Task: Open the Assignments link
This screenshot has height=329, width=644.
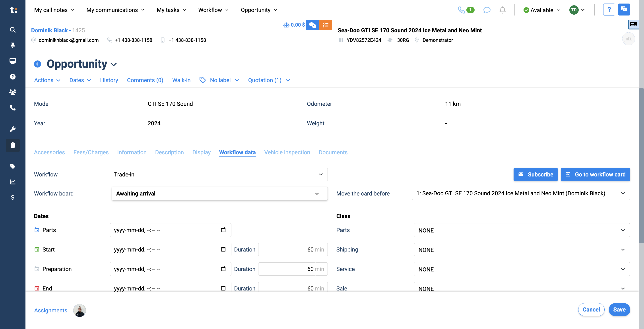Action: point(50,310)
